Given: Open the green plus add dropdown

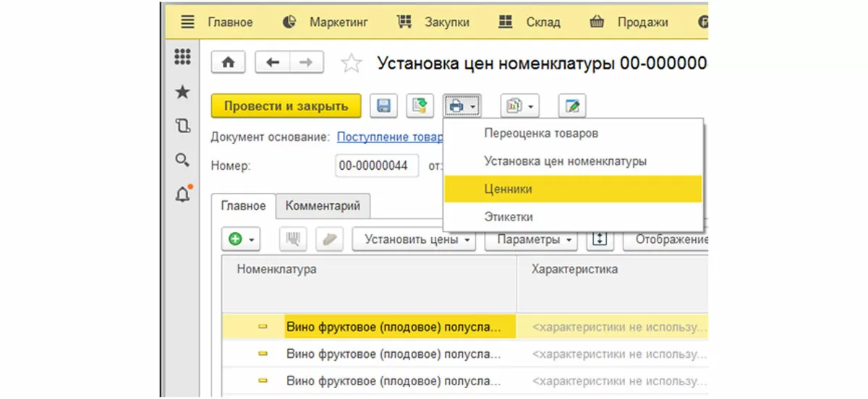Looking at the screenshot, I should (241, 239).
